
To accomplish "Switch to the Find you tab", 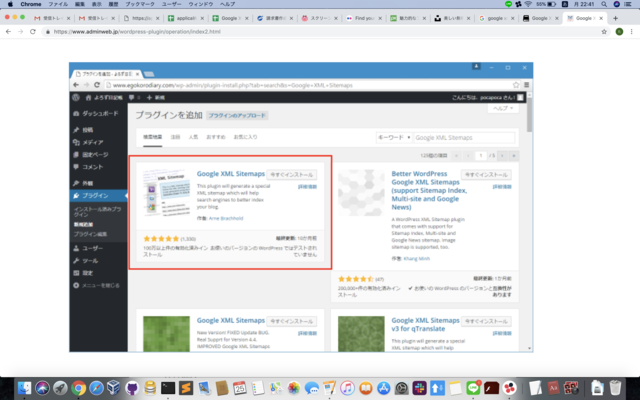I will coord(364,18).
